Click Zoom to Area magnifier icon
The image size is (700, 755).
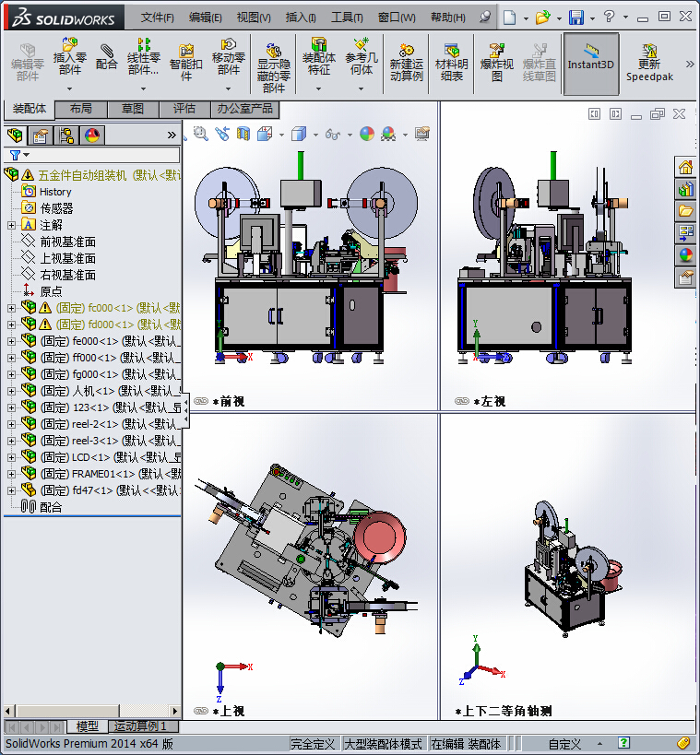200,134
